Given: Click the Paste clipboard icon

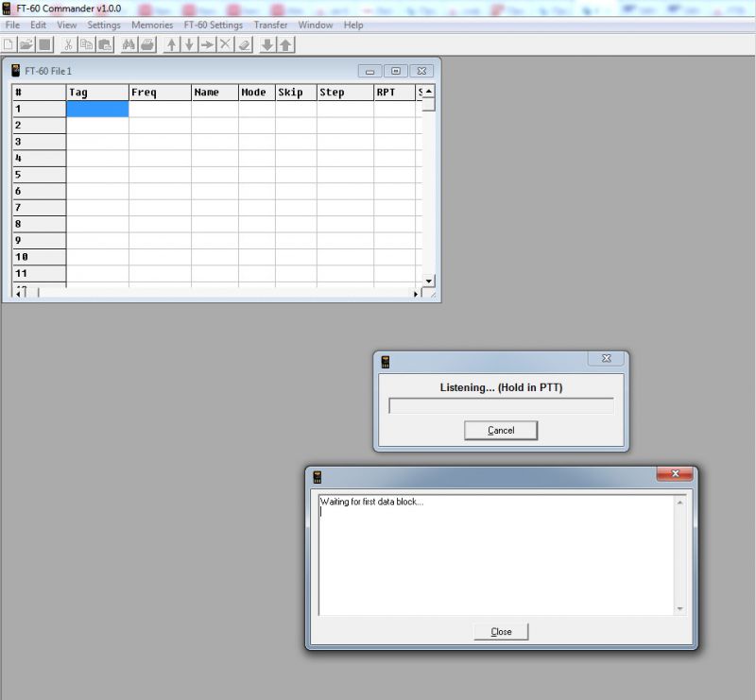Looking at the screenshot, I should pyautogui.click(x=105, y=44).
